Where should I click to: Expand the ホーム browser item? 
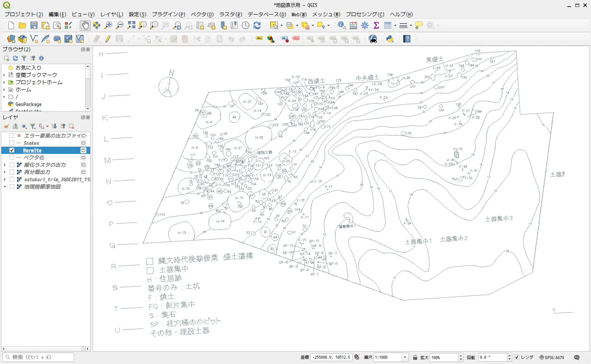pos(4,89)
